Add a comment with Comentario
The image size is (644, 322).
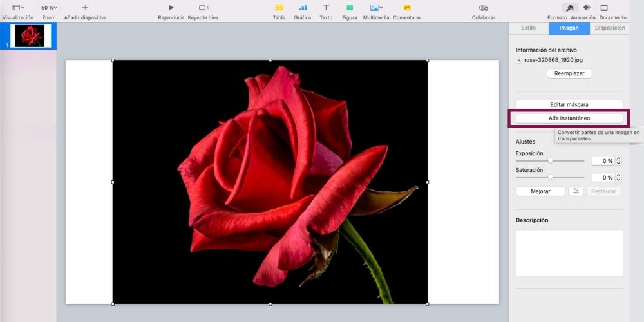coord(406,8)
